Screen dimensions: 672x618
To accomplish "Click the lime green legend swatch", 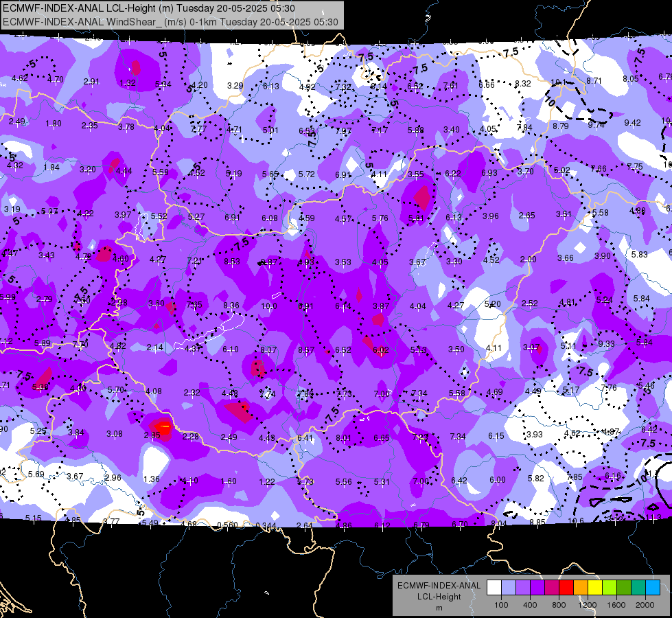I will [x=610, y=588].
